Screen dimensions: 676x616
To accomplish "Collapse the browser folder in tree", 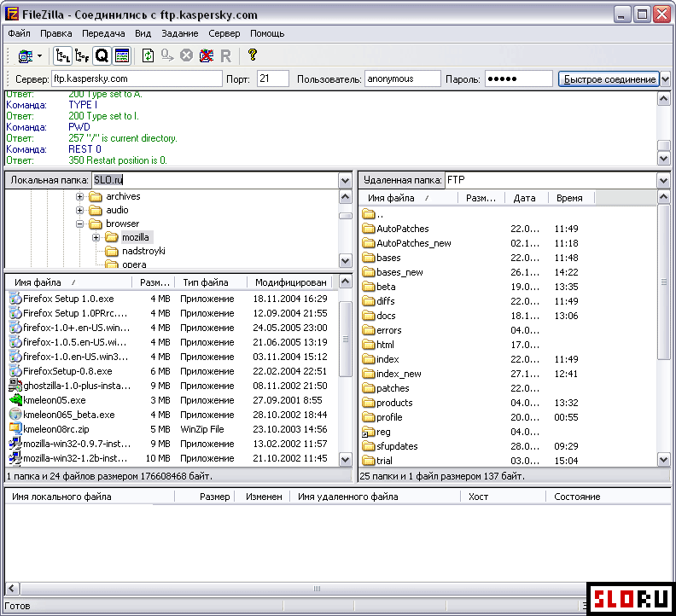I will [79, 224].
